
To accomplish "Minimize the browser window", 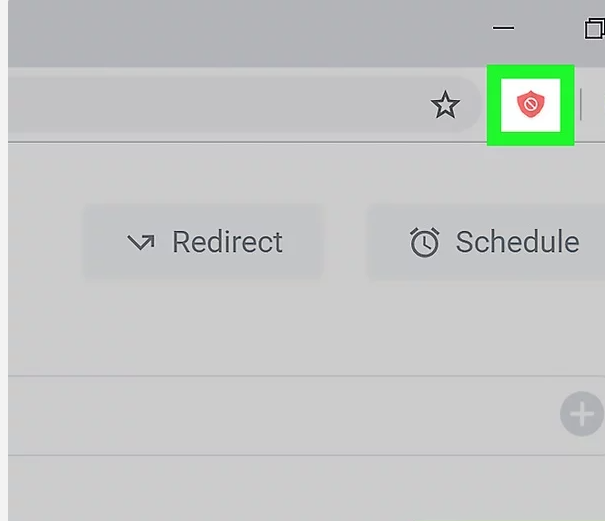I will coord(504,28).
